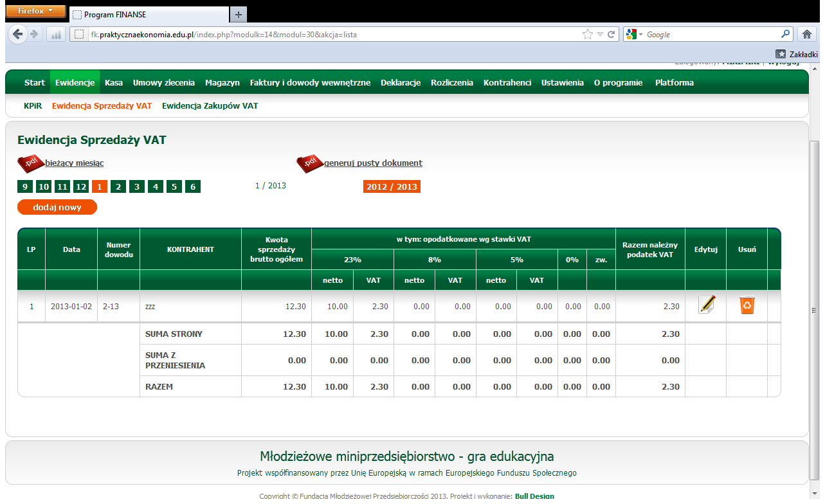Click the SUMA STRONY row label
Screen dimensions: 825x504
point(174,334)
